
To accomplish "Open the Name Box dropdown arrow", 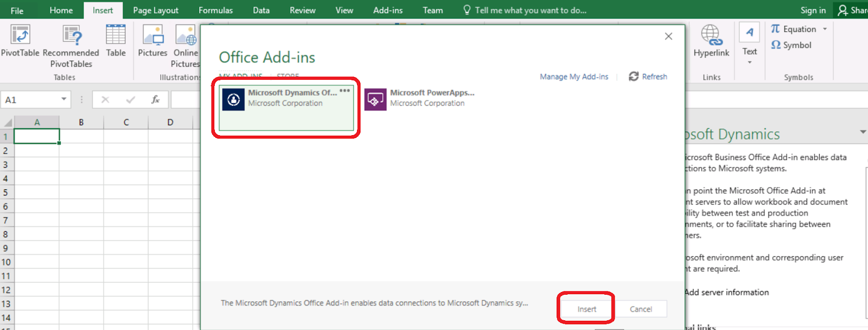I will pyautogui.click(x=63, y=99).
